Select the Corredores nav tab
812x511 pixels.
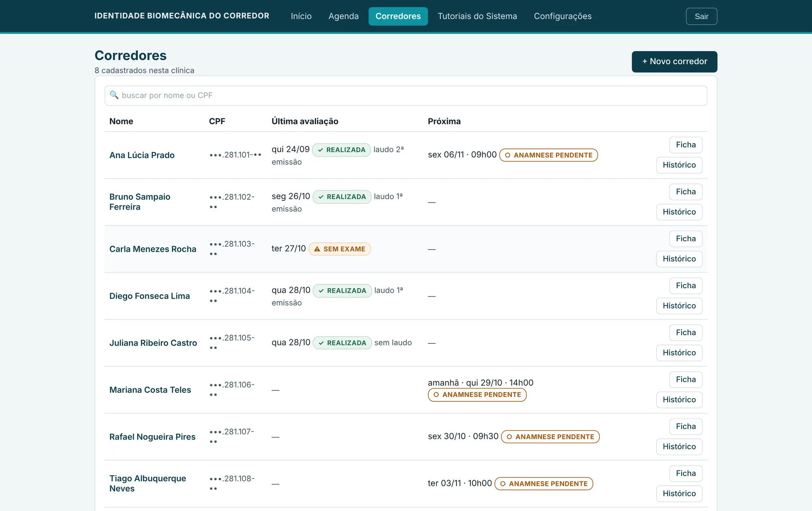[398, 16]
